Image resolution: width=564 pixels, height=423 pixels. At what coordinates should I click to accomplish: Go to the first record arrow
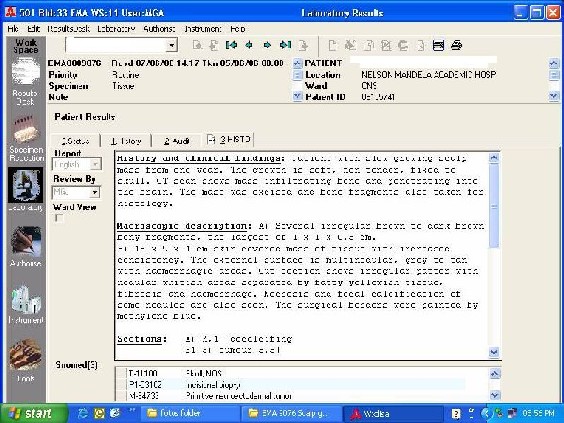coord(231,45)
